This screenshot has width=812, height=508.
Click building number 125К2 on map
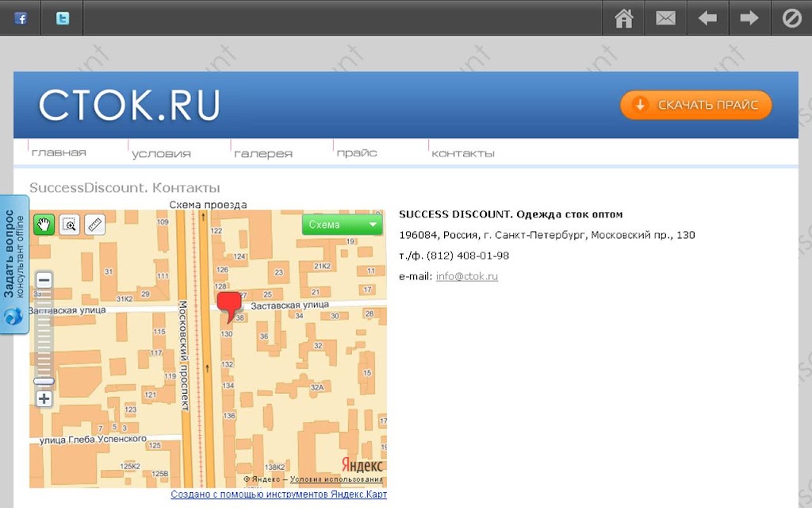coord(130,466)
